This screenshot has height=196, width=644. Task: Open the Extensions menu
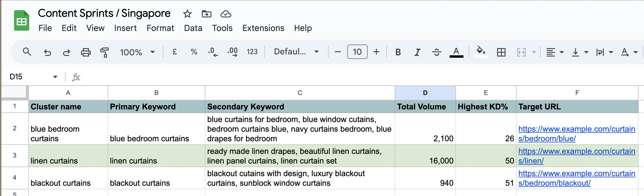(x=263, y=28)
